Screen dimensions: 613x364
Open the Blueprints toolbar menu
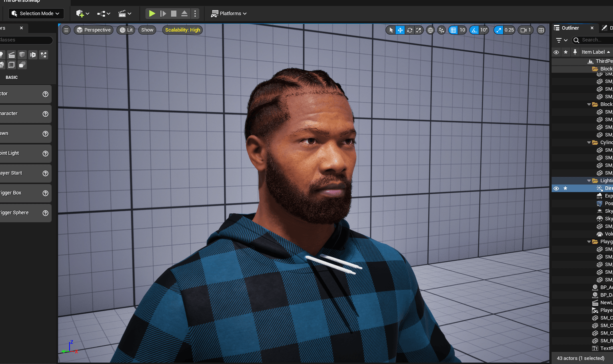tap(104, 14)
